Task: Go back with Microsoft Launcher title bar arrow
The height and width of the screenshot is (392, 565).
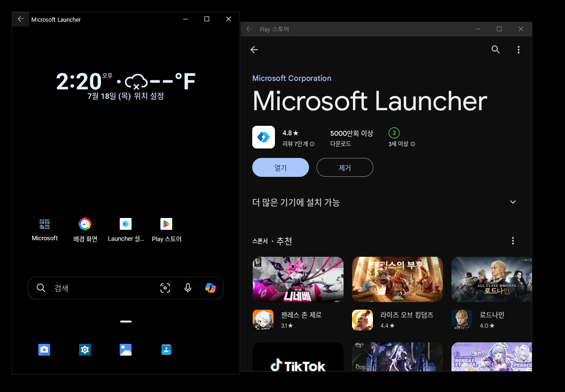Action: [21, 19]
